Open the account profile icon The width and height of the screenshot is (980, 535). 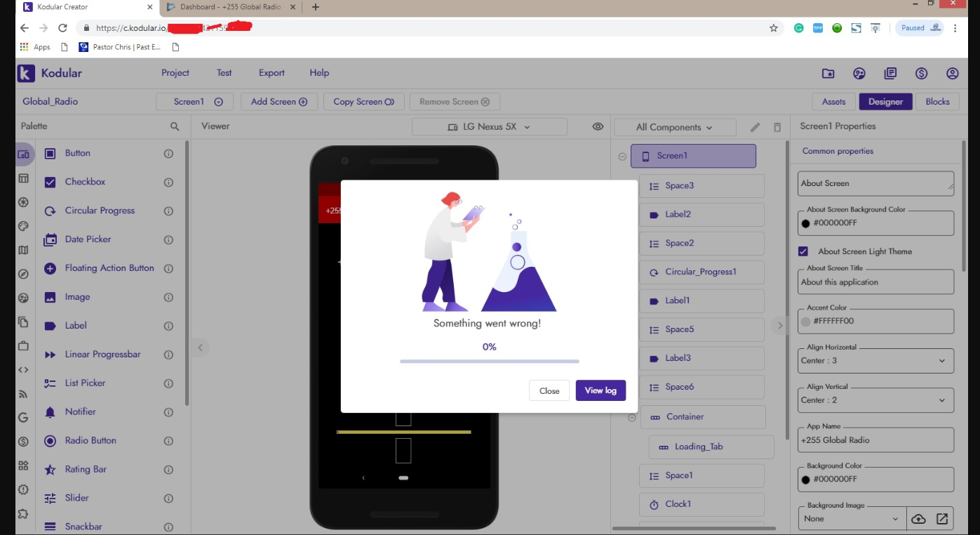pos(952,73)
